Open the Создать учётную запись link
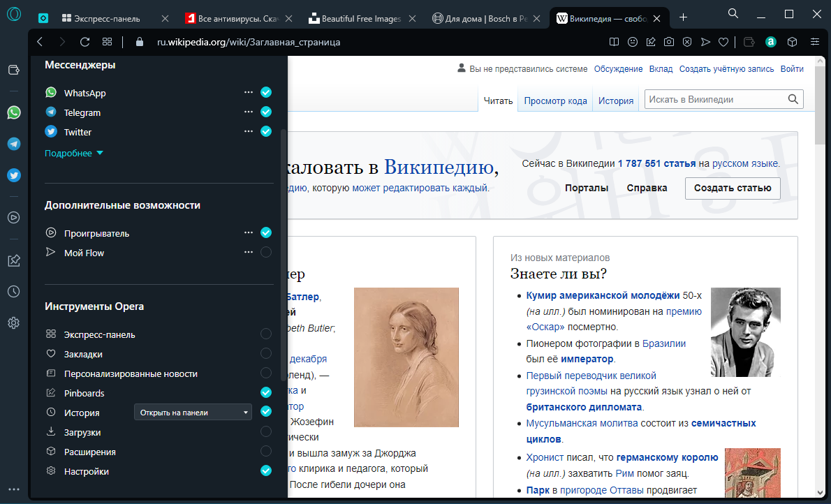 click(726, 69)
